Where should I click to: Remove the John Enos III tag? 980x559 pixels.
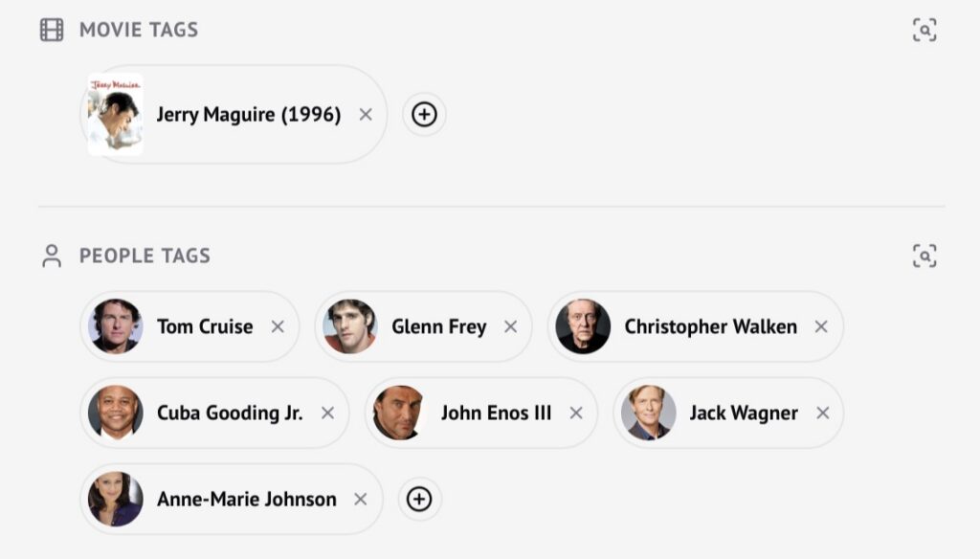575,413
